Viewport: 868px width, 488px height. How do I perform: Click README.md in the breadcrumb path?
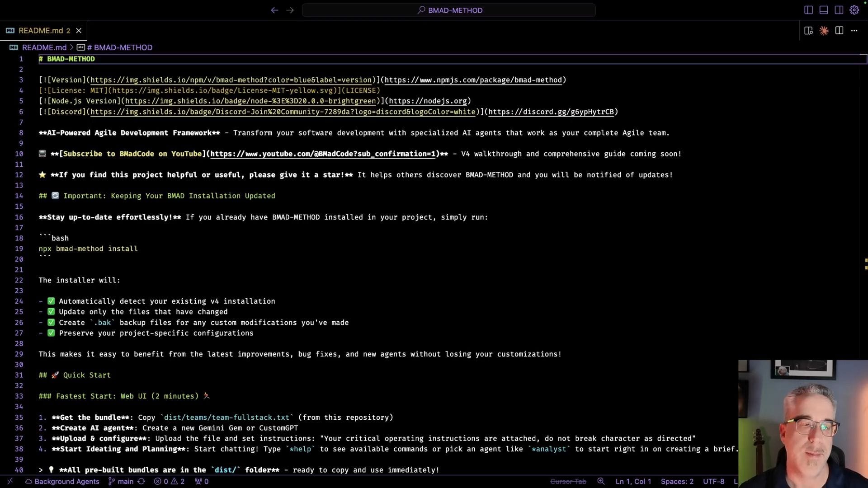pyautogui.click(x=44, y=47)
